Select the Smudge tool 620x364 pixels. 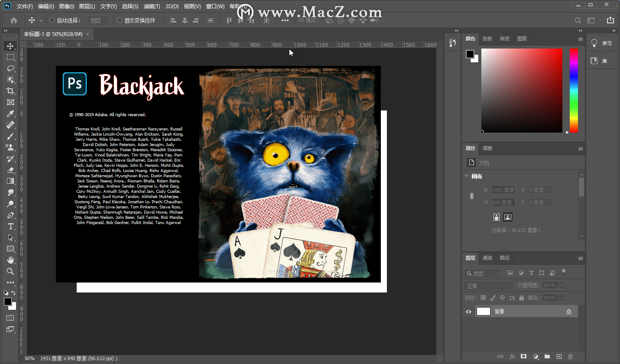[10, 192]
